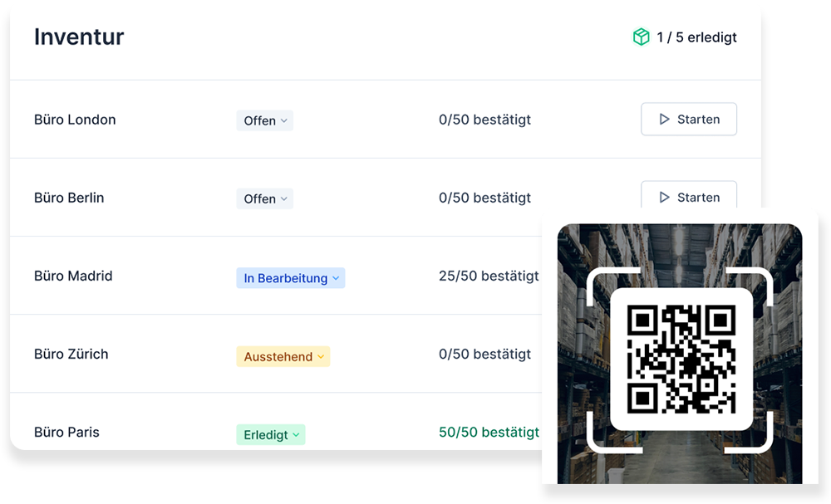Click the chevron on Paris's Erledigt badge
The height and width of the screenshot is (504, 831).
point(295,433)
